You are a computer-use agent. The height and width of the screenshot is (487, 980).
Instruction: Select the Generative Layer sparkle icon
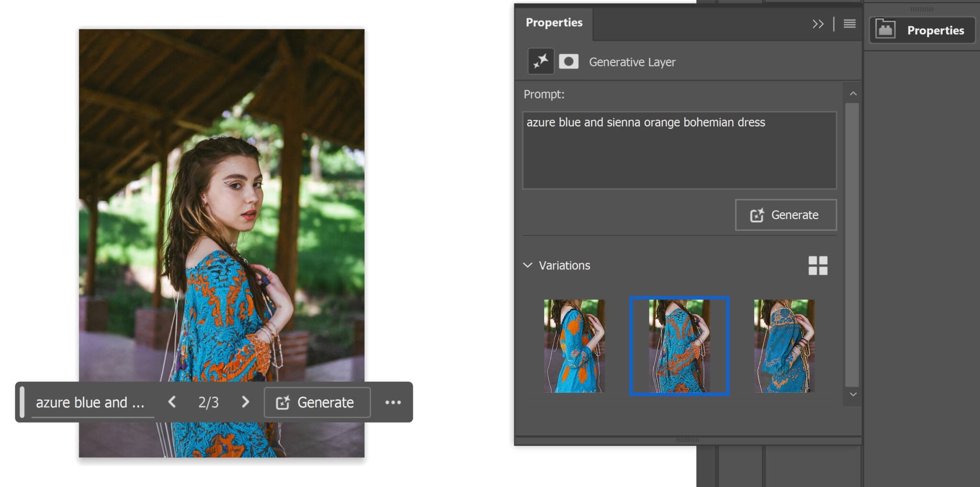(541, 61)
